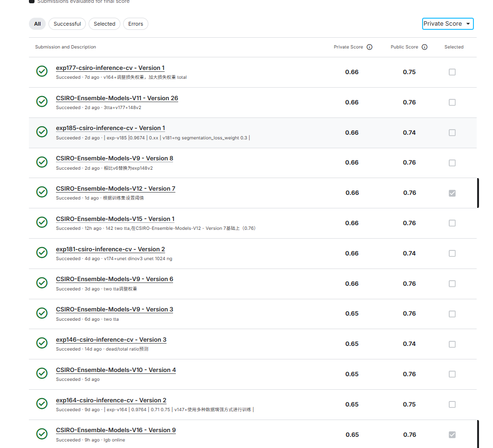Open exp181-csiro-inference-cv - Version 2 link
The image size is (493, 448).
[x=111, y=249]
